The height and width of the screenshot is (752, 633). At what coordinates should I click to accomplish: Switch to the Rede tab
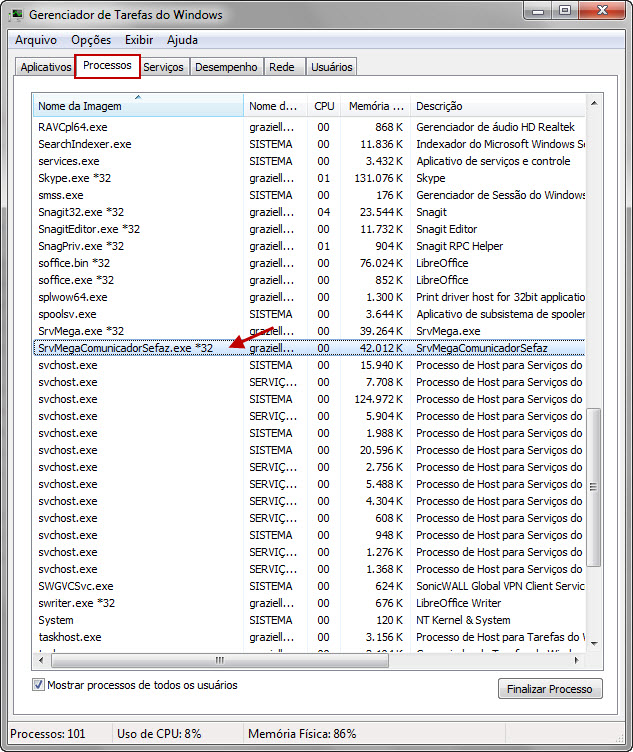(282, 67)
